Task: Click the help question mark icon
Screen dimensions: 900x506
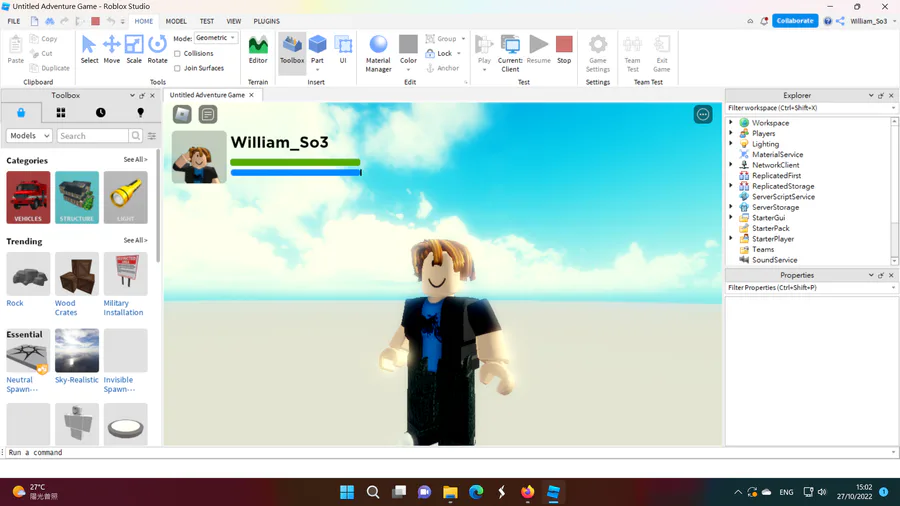Action: pyautogui.click(x=827, y=21)
